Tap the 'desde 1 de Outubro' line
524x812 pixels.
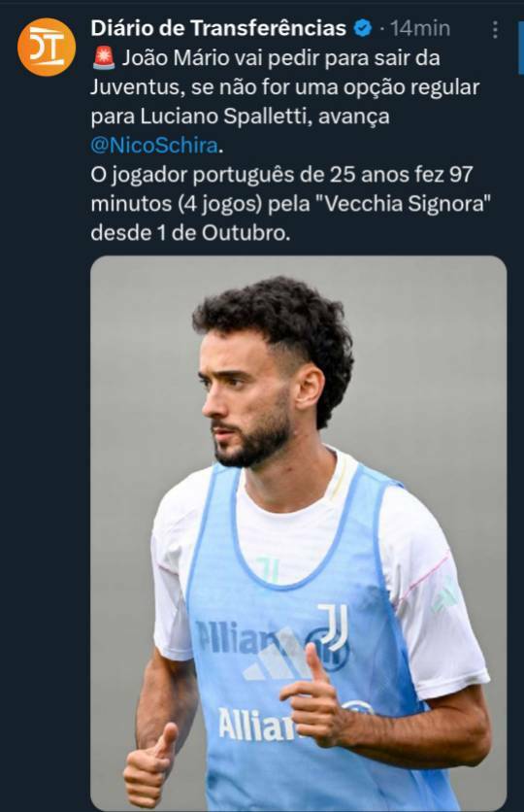[190, 233]
